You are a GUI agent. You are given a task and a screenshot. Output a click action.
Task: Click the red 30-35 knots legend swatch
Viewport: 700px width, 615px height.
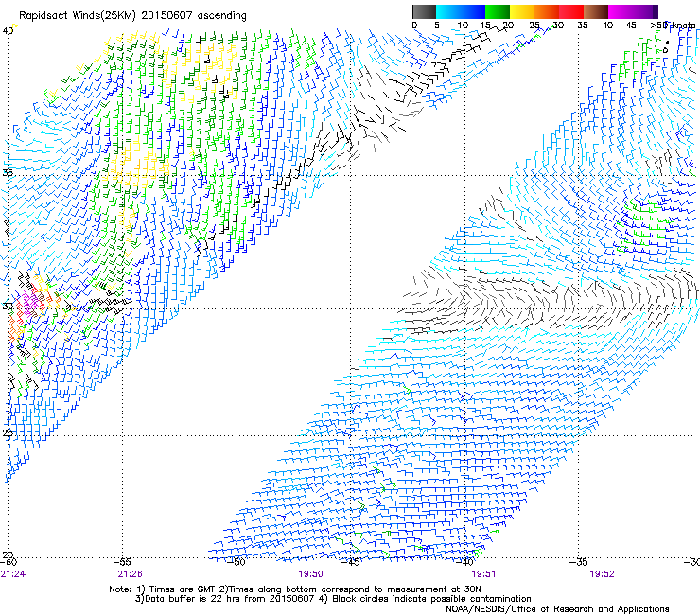click(x=571, y=11)
